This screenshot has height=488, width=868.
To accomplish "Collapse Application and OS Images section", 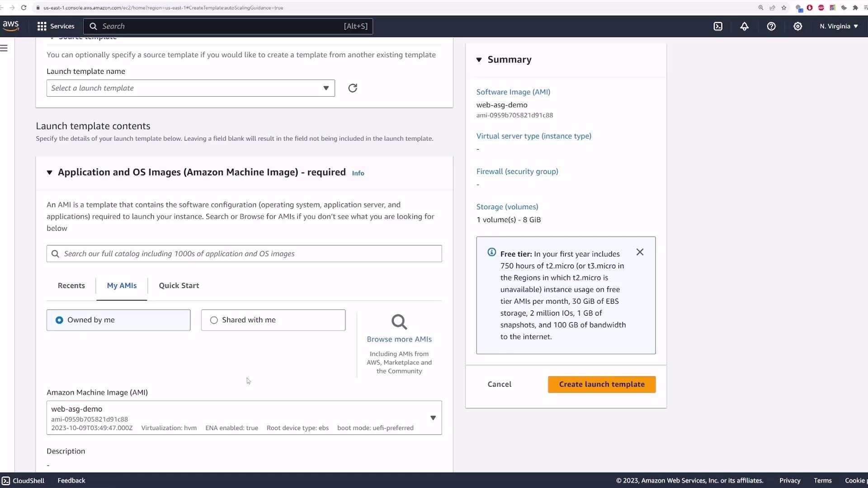I will 49,173.
